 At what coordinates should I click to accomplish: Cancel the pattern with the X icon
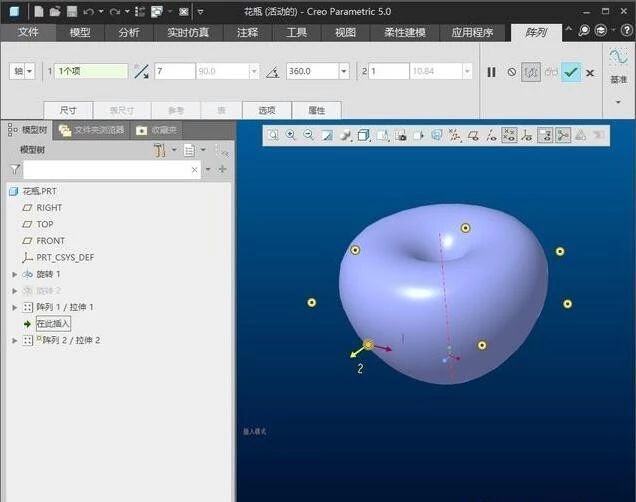590,72
